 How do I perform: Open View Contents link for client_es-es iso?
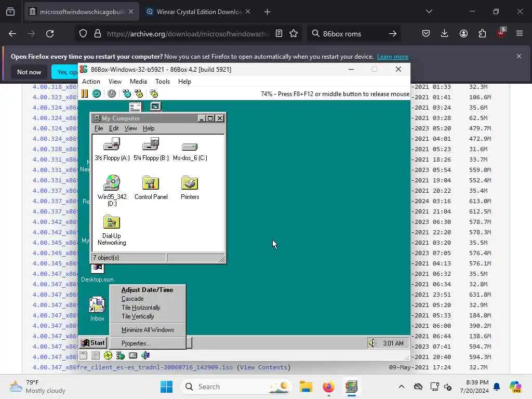click(x=263, y=367)
